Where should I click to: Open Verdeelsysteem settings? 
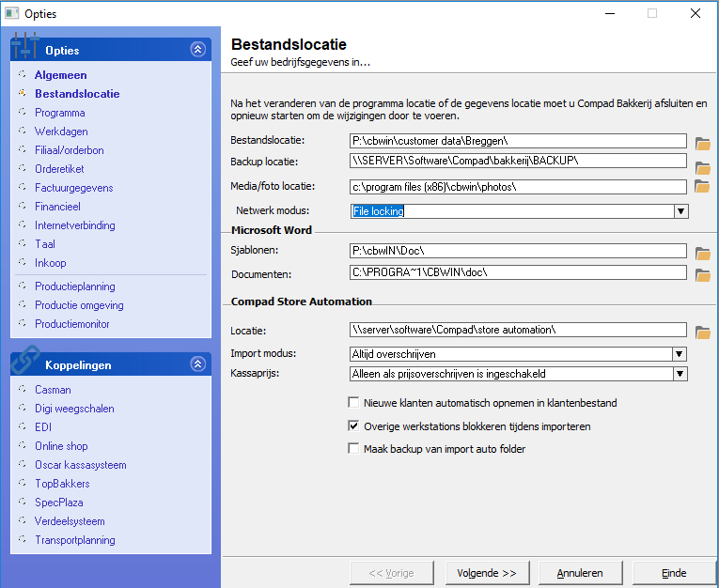(70, 521)
